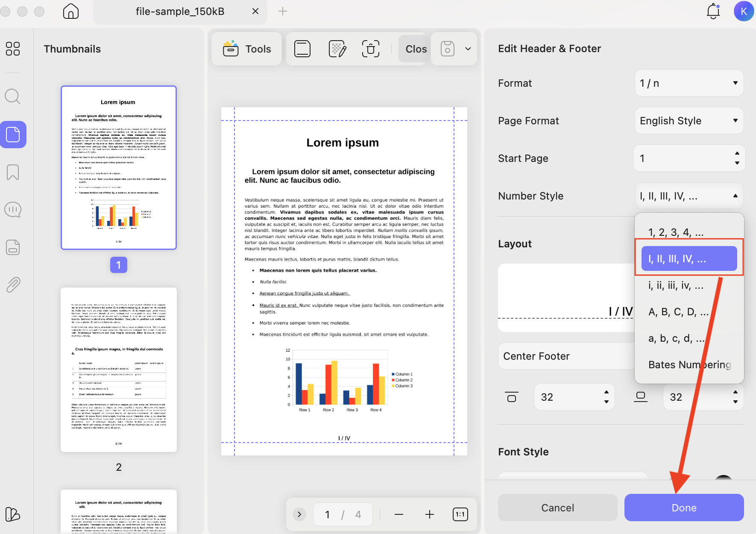756x534 pixels.
Task: Select the Thumbnails panel icon in sidebar
Action: (x=13, y=135)
